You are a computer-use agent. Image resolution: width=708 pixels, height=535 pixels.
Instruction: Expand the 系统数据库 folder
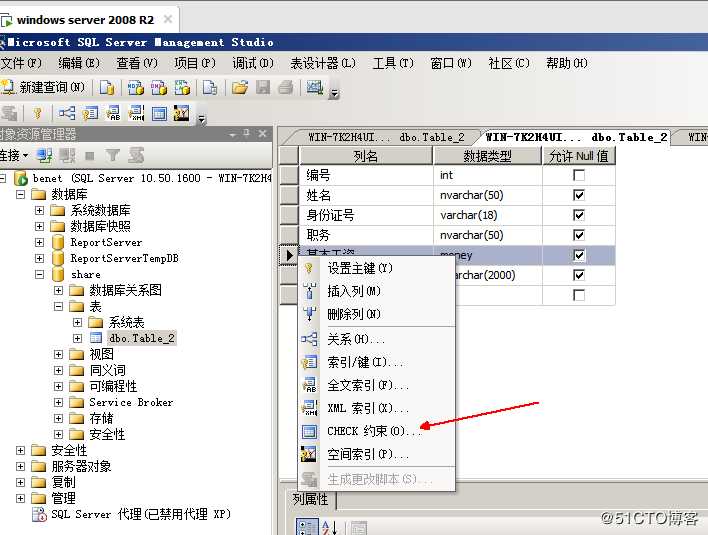(39, 210)
